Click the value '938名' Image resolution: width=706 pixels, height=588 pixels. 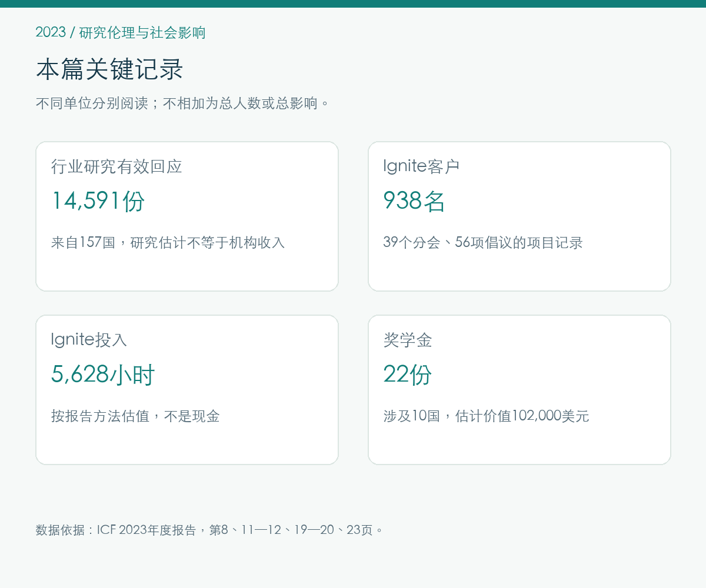(414, 201)
